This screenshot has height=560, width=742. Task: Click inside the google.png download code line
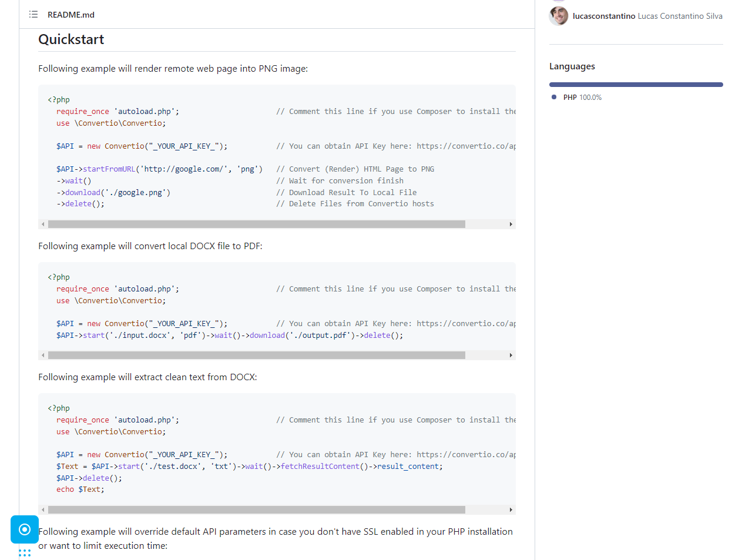tap(117, 193)
